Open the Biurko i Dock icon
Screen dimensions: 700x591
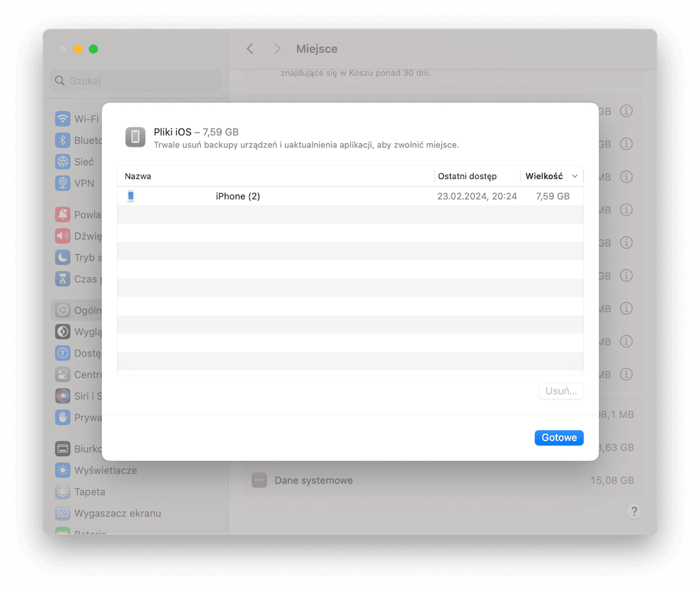63,449
